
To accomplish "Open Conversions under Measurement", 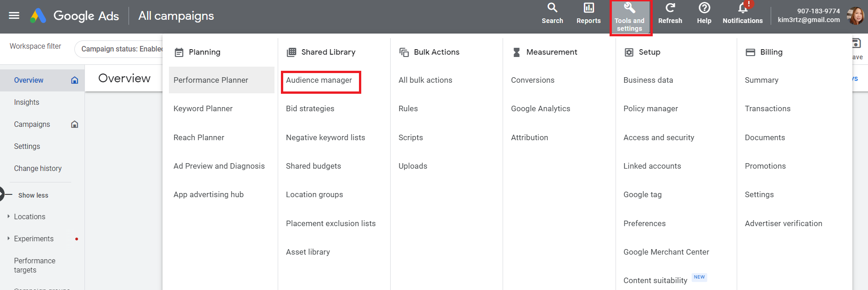I will pos(532,80).
